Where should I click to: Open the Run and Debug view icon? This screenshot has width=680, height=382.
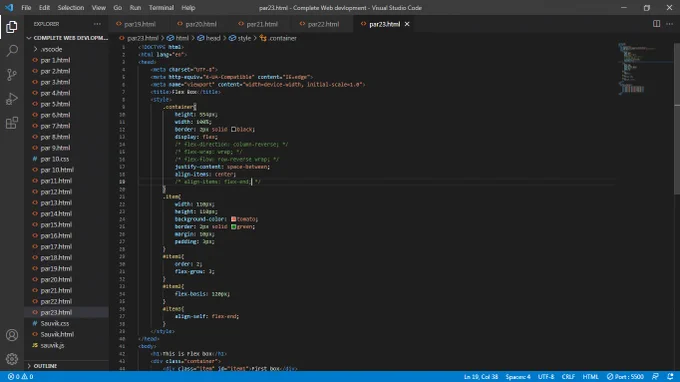pos(12,99)
